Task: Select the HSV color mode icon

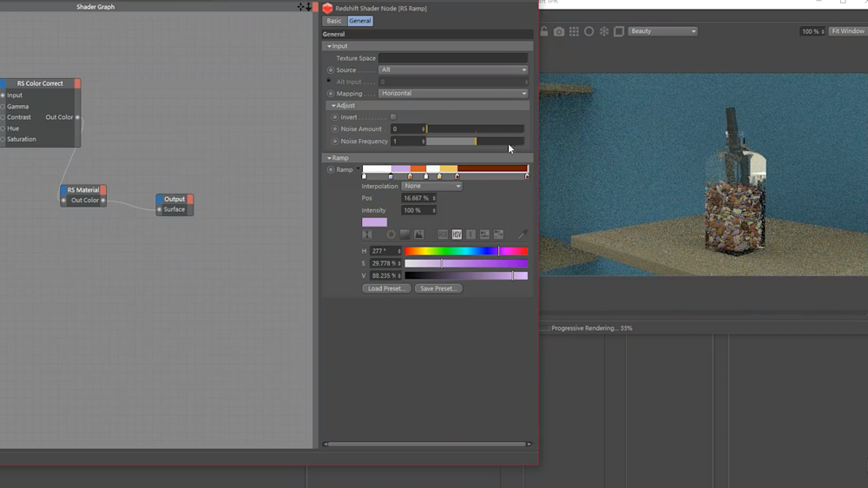Action: click(x=457, y=234)
